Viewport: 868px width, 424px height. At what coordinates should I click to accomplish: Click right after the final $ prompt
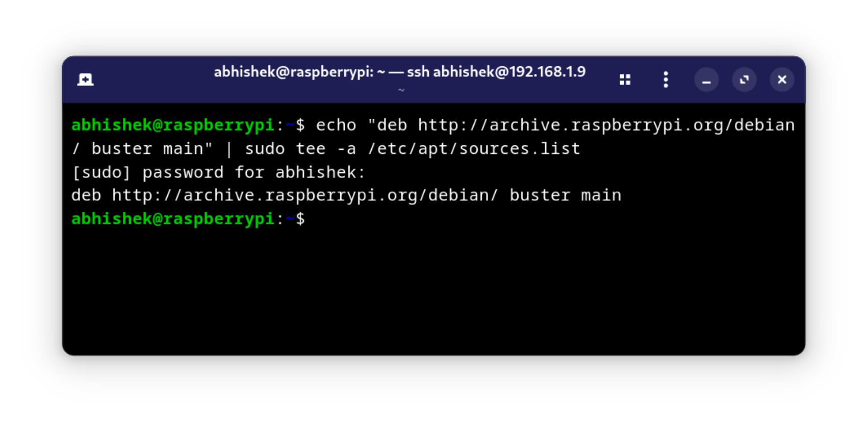pyautogui.click(x=311, y=219)
